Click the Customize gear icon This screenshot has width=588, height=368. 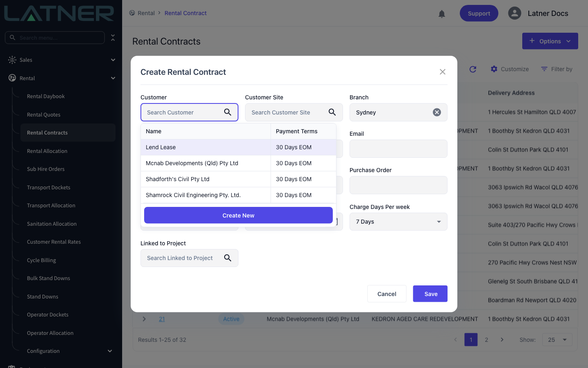494,69
